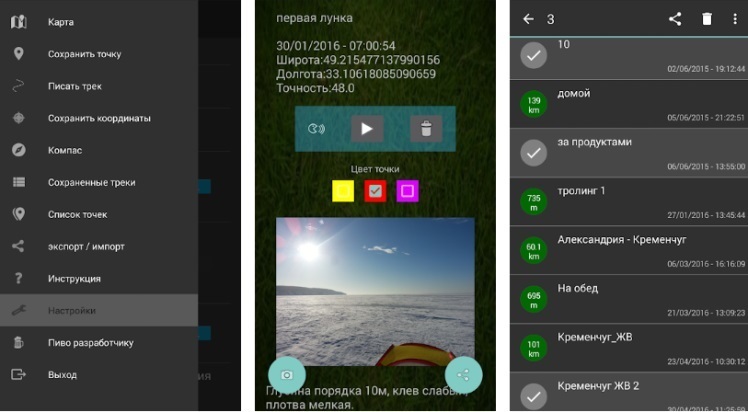Open the тролинг 1 track row
This screenshot has width=748, height=412.
tap(629, 202)
